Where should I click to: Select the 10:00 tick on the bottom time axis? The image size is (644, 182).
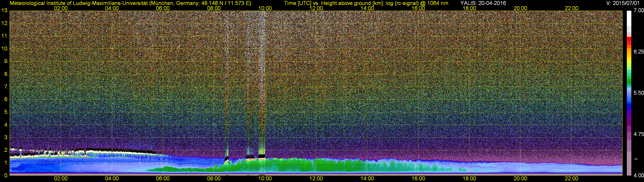[x=265, y=179]
